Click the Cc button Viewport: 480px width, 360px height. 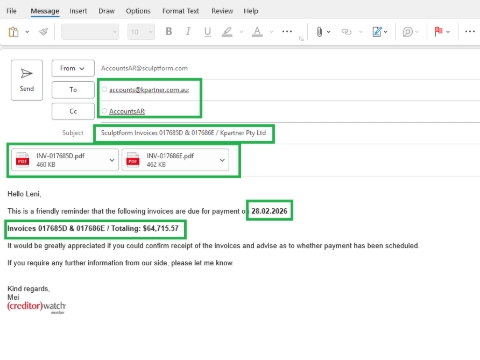coord(73,111)
